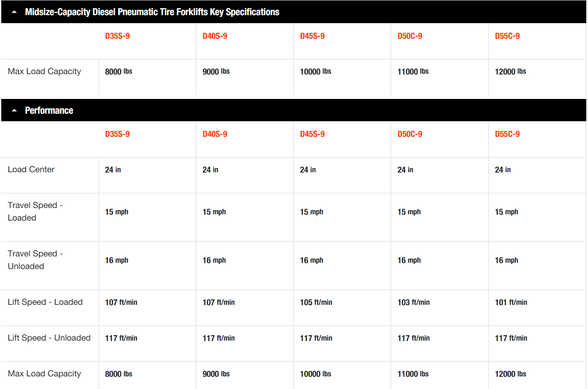Open D40S-9 link in Key Specifications table

pos(215,36)
